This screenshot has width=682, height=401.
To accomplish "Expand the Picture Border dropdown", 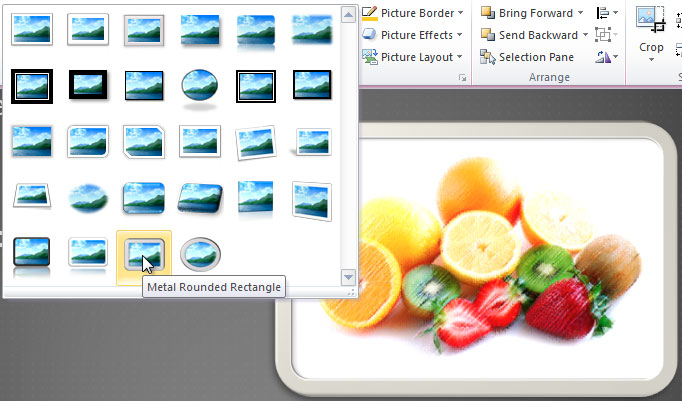I will pos(459,13).
